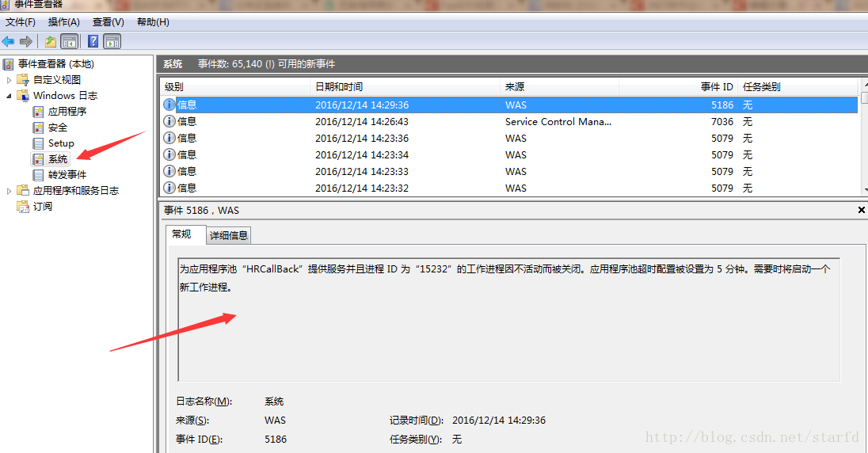Click the info icon of the 14:23:36 event
Image resolution: width=868 pixels, height=453 pixels.
169,138
